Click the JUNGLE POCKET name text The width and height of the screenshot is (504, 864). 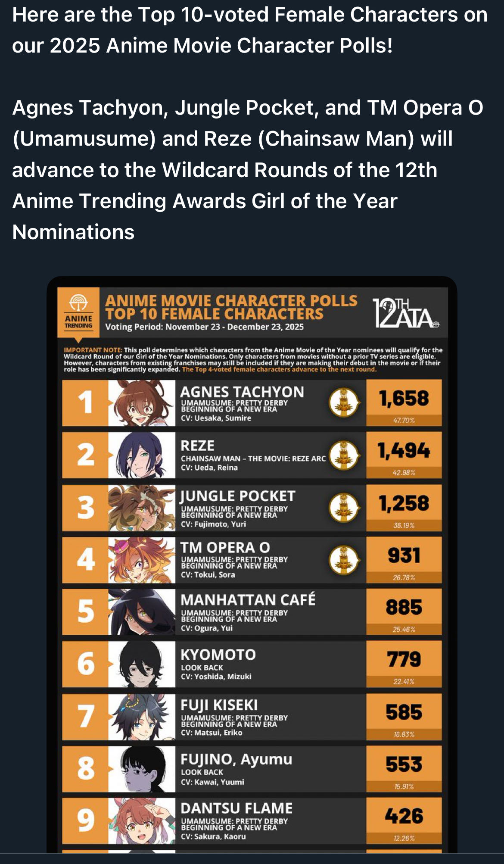[x=237, y=496]
